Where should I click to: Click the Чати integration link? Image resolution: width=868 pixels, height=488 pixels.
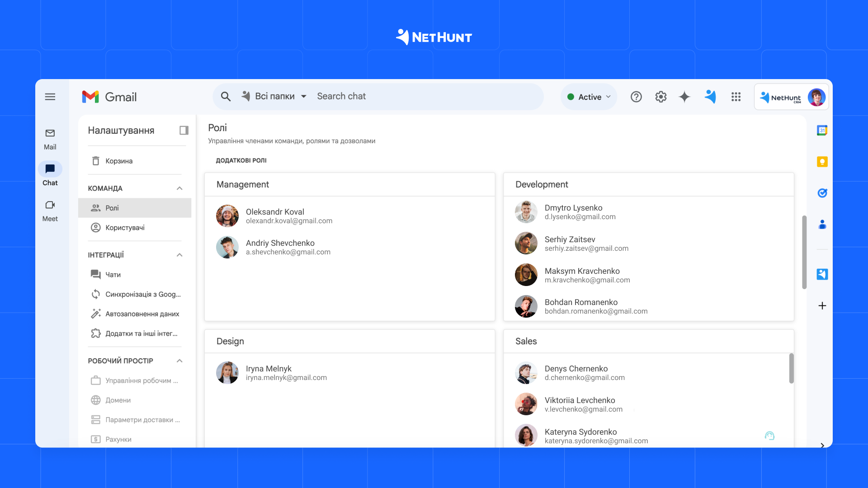pyautogui.click(x=113, y=275)
